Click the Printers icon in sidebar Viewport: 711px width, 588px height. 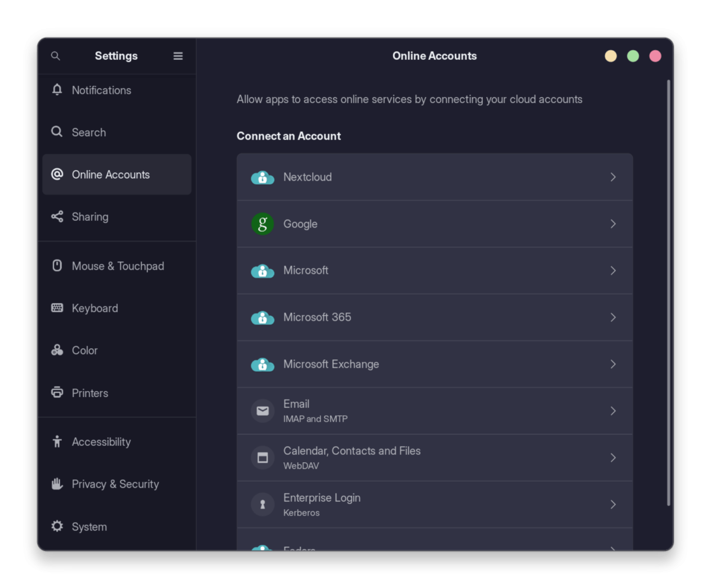pyautogui.click(x=57, y=393)
